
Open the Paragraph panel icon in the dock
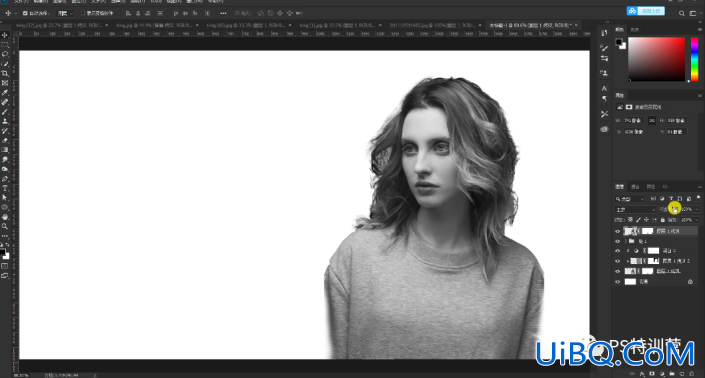pyautogui.click(x=604, y=98)
